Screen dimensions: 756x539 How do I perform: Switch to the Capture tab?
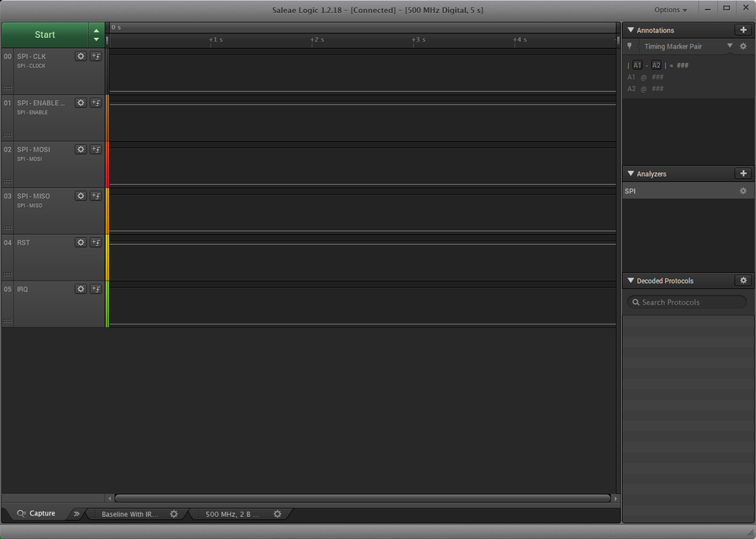pos(36,513)
